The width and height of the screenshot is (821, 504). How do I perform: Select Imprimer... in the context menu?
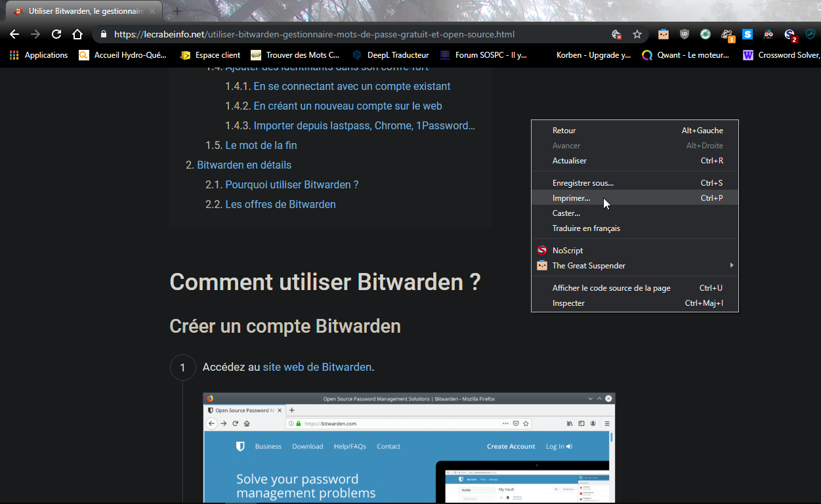[635, 198]
